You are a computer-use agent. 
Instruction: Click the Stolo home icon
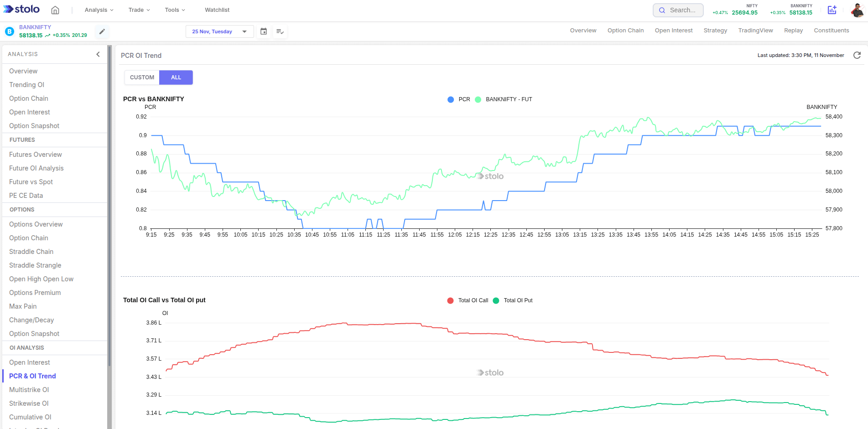(x=55, y=10)
